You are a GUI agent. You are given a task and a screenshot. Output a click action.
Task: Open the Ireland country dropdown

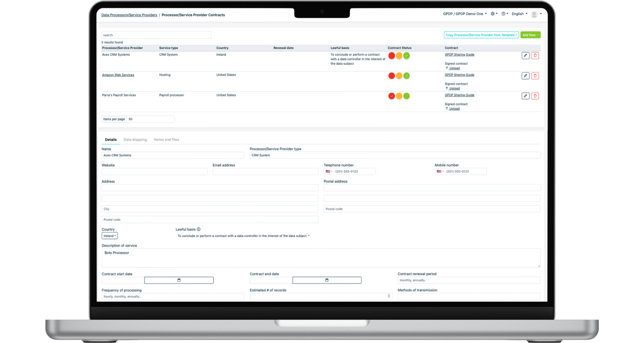(109, 236)
